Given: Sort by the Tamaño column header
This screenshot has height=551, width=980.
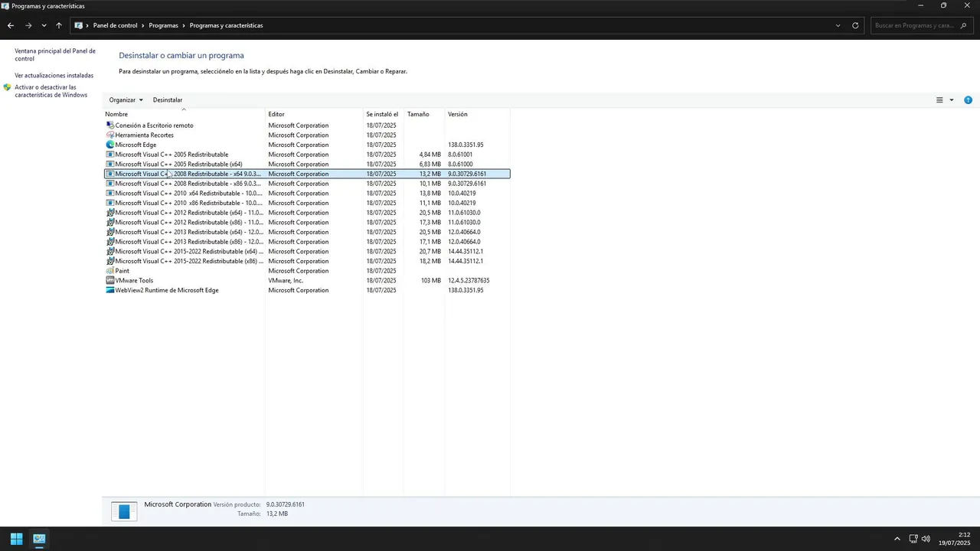Looking at the screenshot, I should point(424,114).
